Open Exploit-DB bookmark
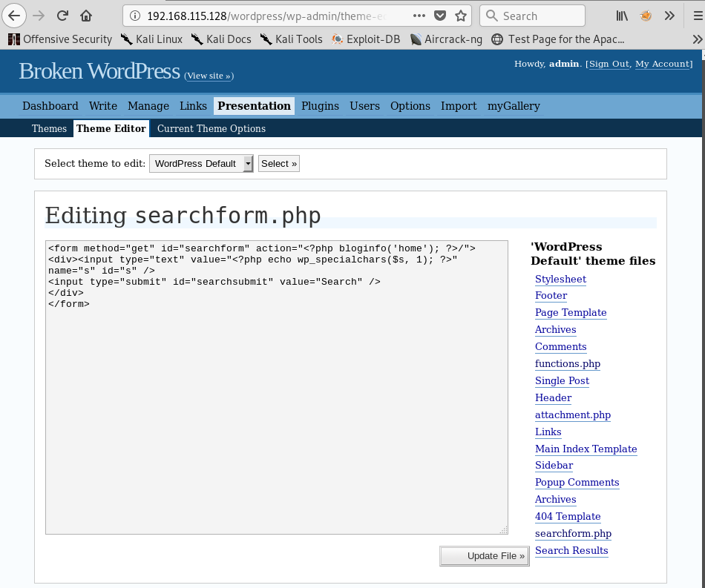Image resolution: width=705 pixels, height=588 pixels. tap(366, 39)
